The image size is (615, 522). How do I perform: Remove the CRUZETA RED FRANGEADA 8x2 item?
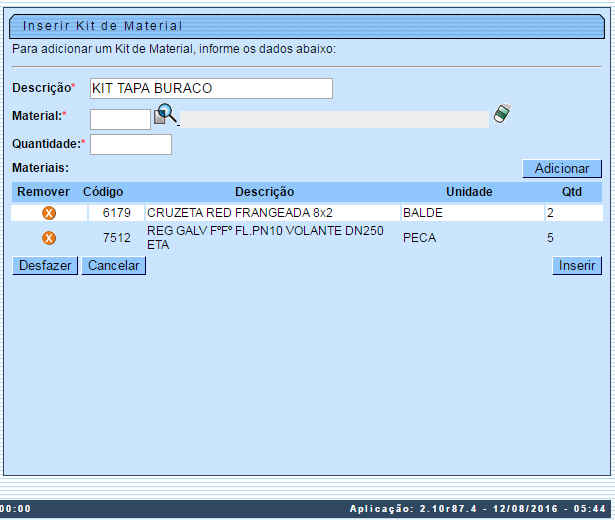coord(48,213)
